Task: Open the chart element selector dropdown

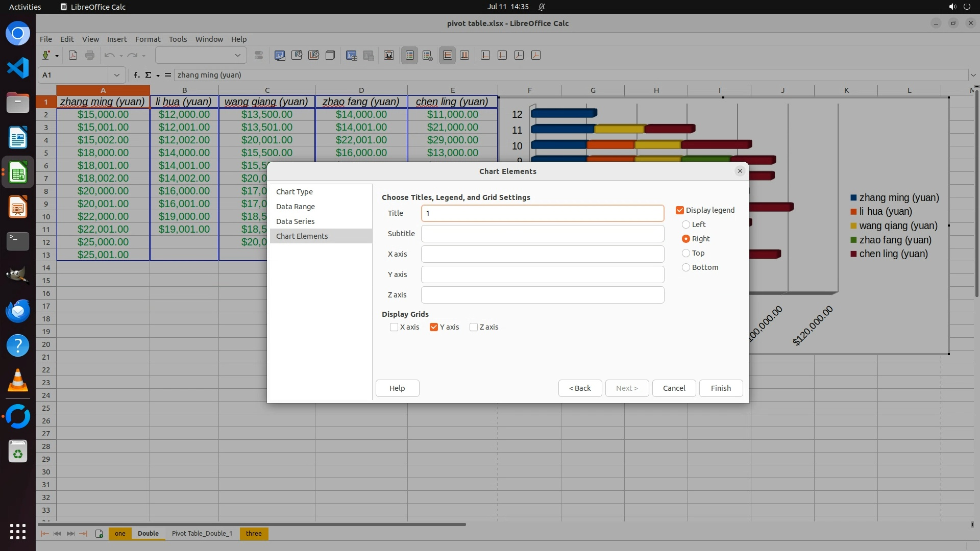Action: point(237,56)
